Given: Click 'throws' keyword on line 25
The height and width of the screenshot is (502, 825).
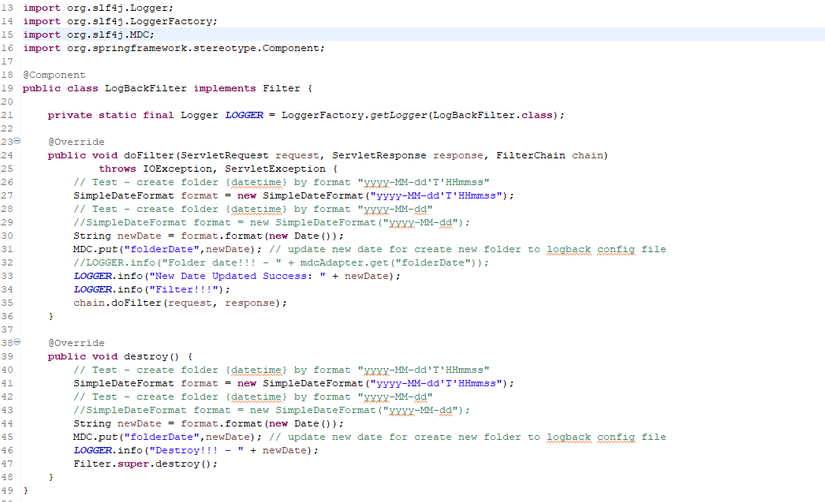Looking at the screenshot, I should 117,169.
